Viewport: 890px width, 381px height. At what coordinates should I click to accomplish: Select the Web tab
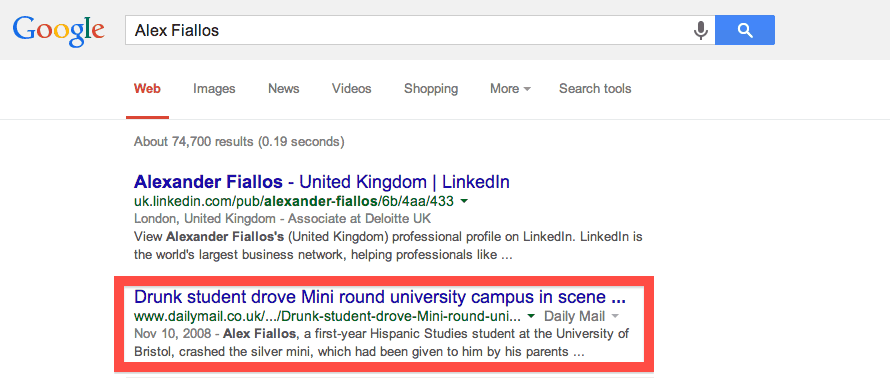(147, 89)
